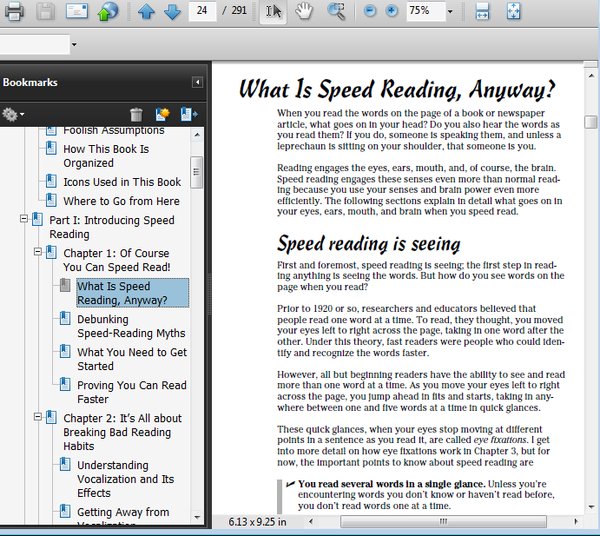Viewport: 600px width, 536px height.
Task: Select Part I: Introducing Speed Reading bookmark
Action: point(112,227)
